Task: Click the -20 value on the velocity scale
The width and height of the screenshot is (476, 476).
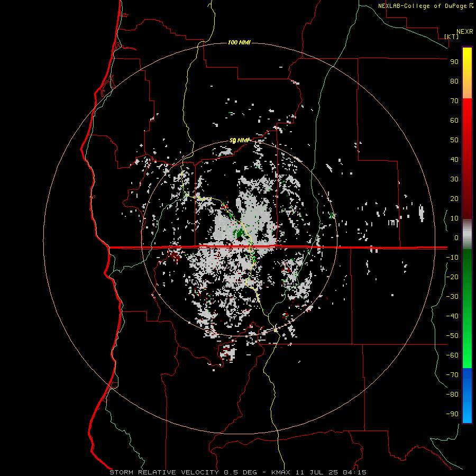Action: pyautogui.click(x=452, y=277)
